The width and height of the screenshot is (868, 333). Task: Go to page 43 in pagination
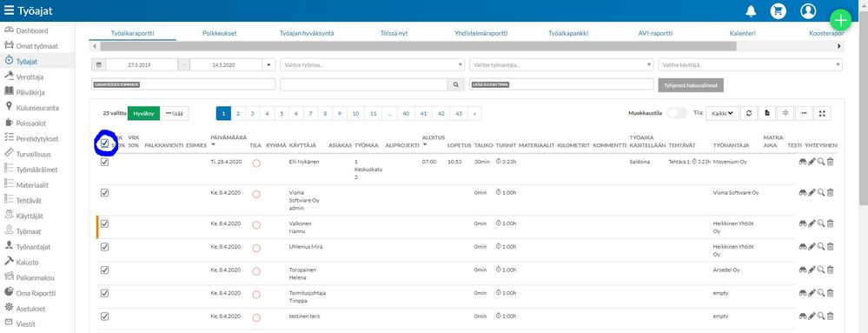[x=459, y=113]
